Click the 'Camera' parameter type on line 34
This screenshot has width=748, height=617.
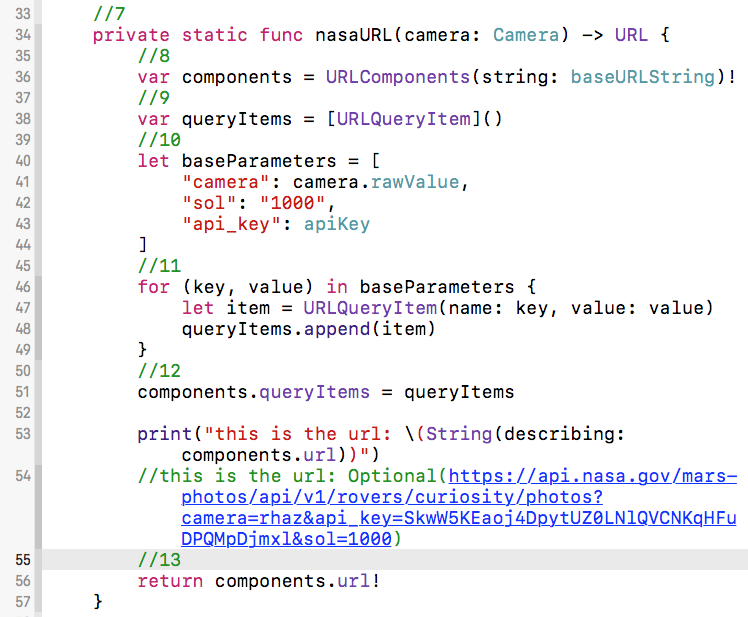click(x=526, y=35)
